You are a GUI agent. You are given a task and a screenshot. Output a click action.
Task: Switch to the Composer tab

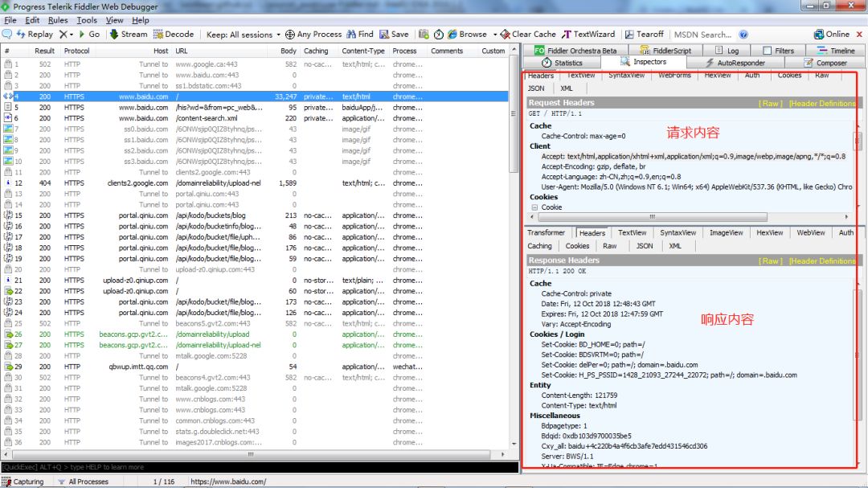point(825,63)
